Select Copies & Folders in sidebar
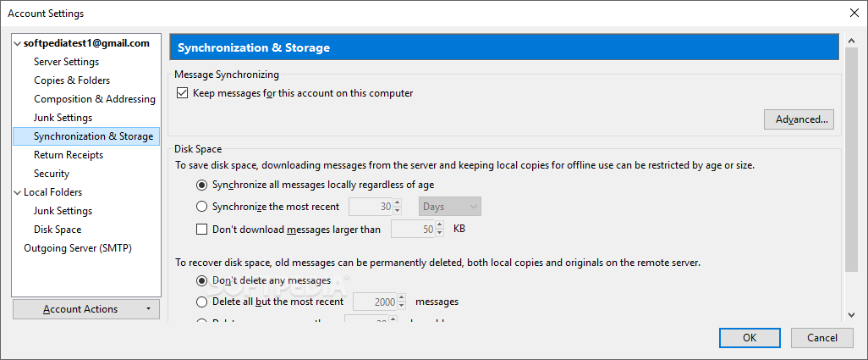868x360 pixels. coord(72,80)
